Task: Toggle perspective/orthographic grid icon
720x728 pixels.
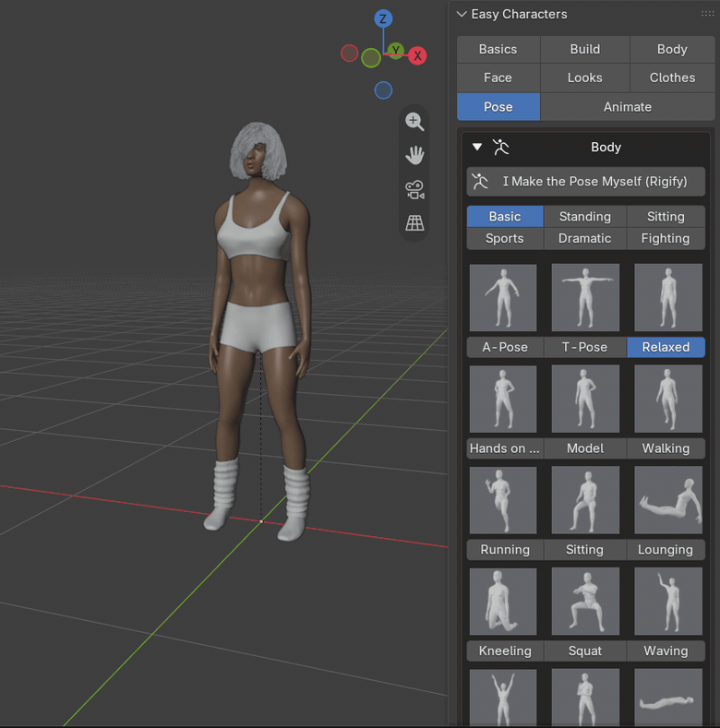Action: pos(414,223)
